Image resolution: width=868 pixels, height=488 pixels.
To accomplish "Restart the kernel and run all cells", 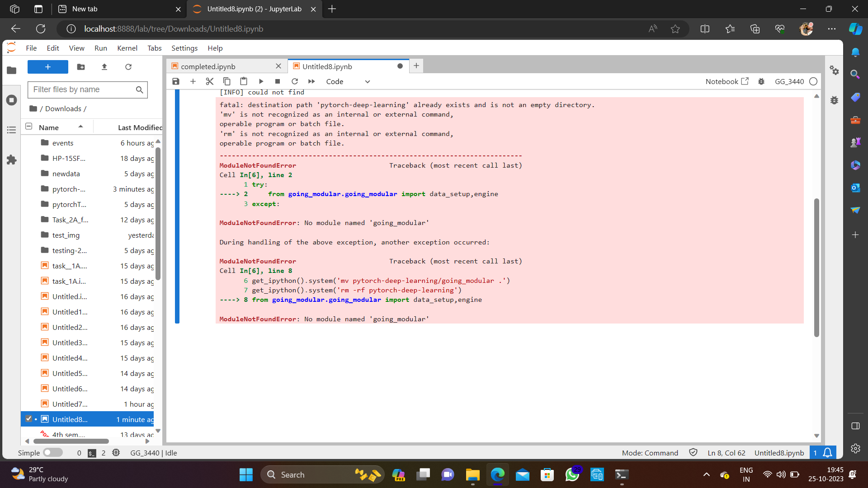I will coord(311,81).
